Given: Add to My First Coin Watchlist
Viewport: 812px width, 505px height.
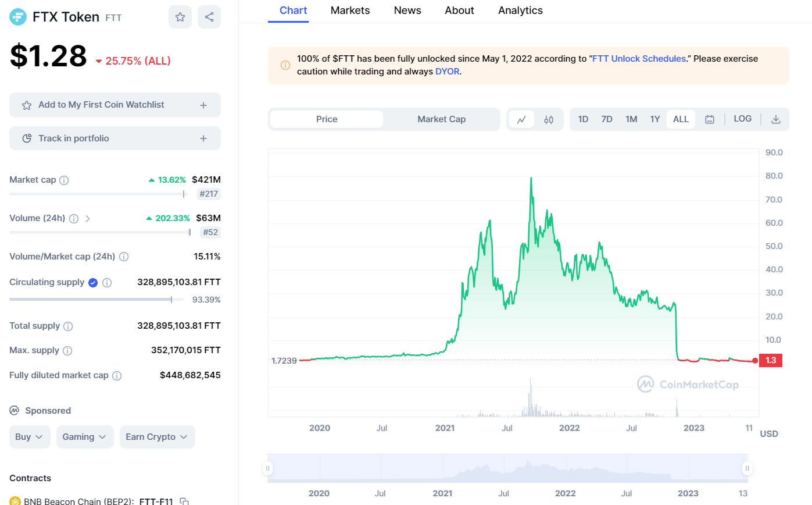Looking at the screenshot, I should 115,105.
